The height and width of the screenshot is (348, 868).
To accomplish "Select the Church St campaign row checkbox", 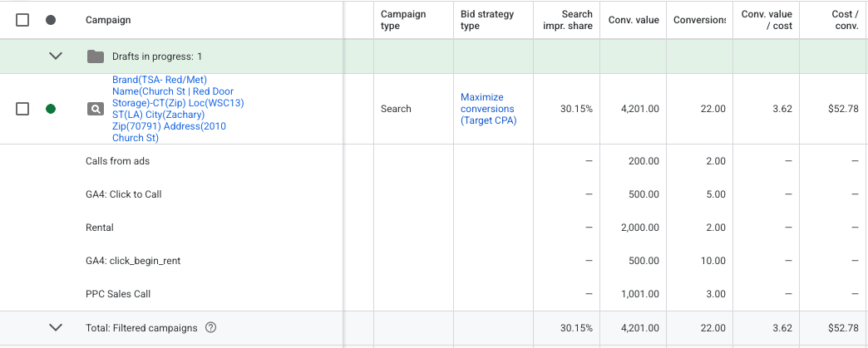I will point(22,109).
